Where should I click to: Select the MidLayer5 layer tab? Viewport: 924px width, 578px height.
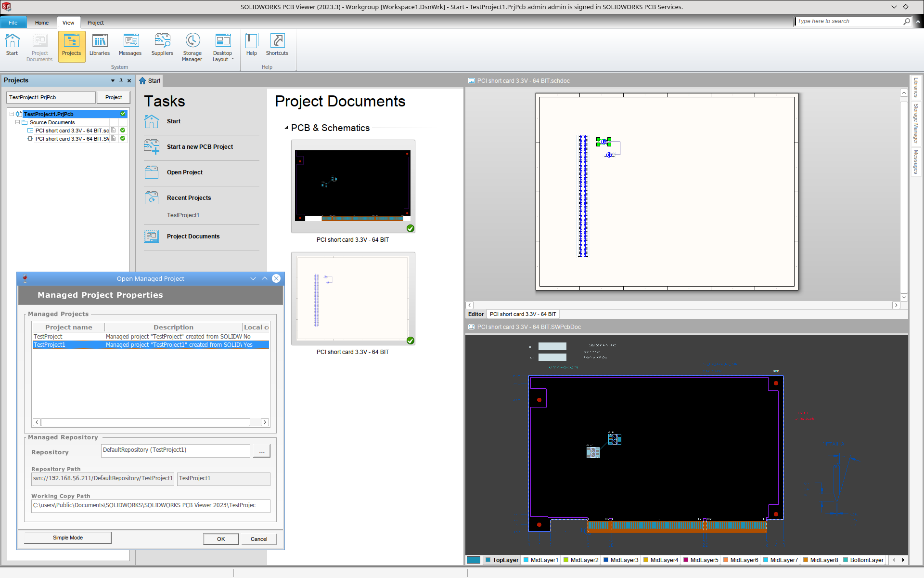pos(701,560)
